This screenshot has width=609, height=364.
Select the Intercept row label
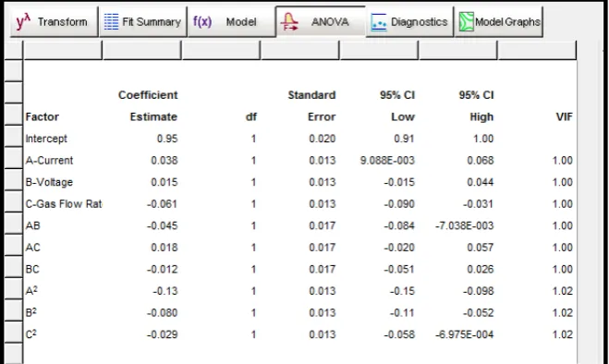coord(46,139)
